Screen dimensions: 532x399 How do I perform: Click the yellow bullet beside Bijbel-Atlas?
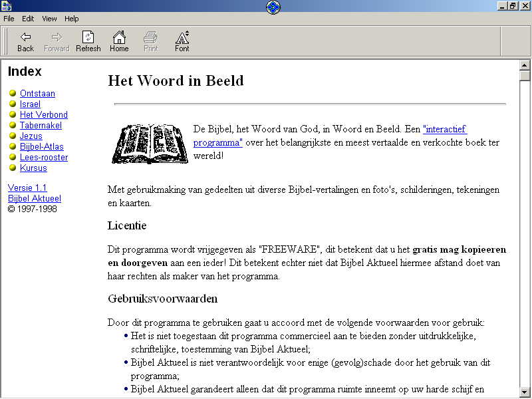click(13, 146)
